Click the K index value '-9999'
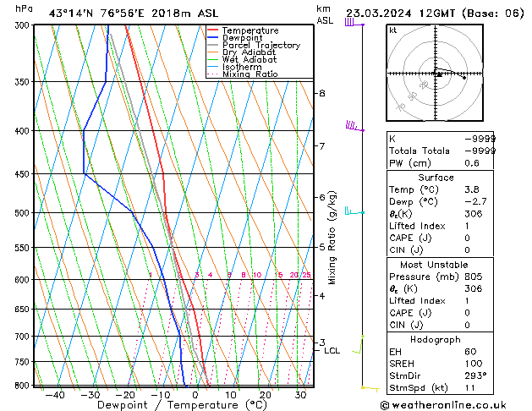The width and height of the screenshot is (532, 411). [x=480, y=139]
